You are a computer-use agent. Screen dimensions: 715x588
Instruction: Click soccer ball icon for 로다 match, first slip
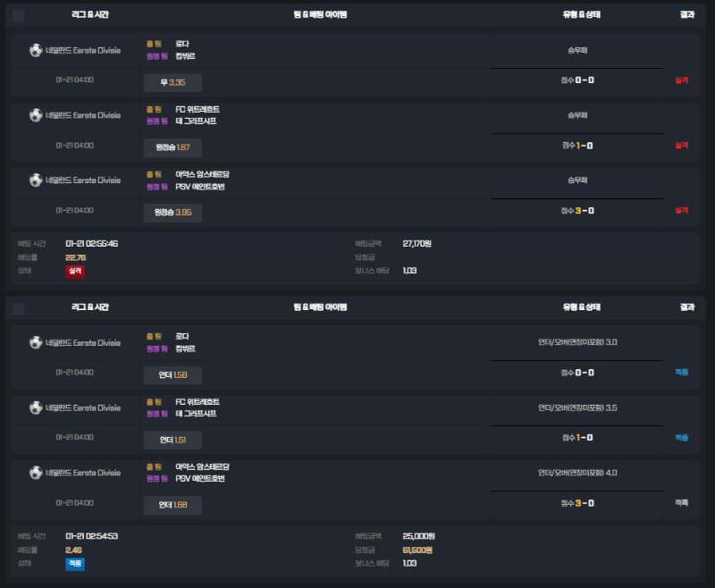(x=36, y=50)
